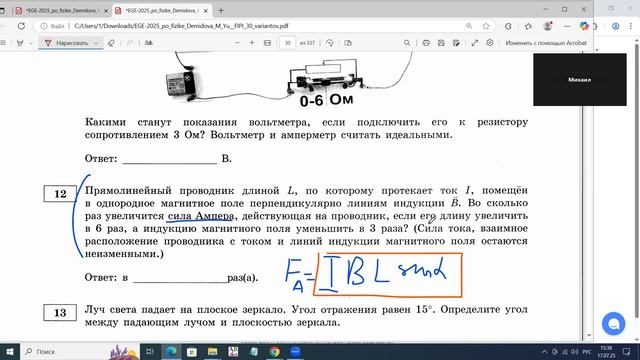Show hidden system tray icons
Image resolution: width=640 pixels, height=360 pixels.
(x=544, y=351)
